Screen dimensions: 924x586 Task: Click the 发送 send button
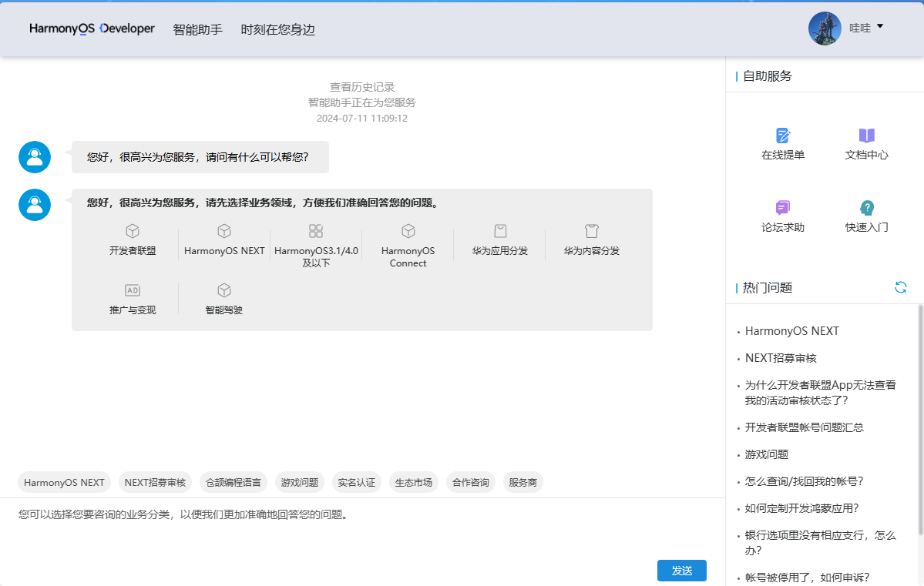(x=681, y=570)
